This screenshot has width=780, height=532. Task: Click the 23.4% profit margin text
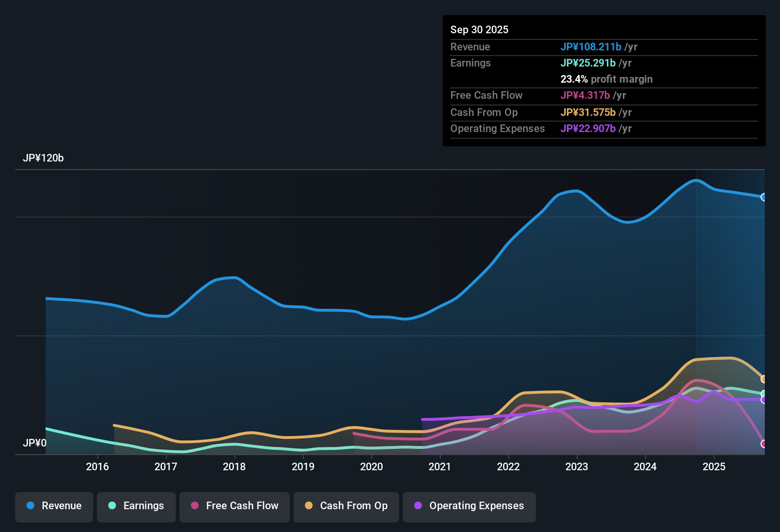tap(607, 79)
